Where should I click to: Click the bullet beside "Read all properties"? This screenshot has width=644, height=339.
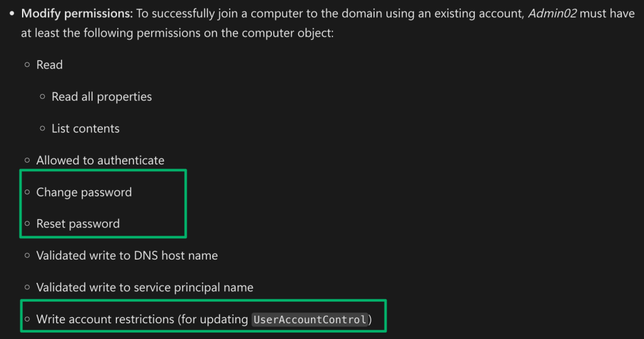click(x=43, y=97)
